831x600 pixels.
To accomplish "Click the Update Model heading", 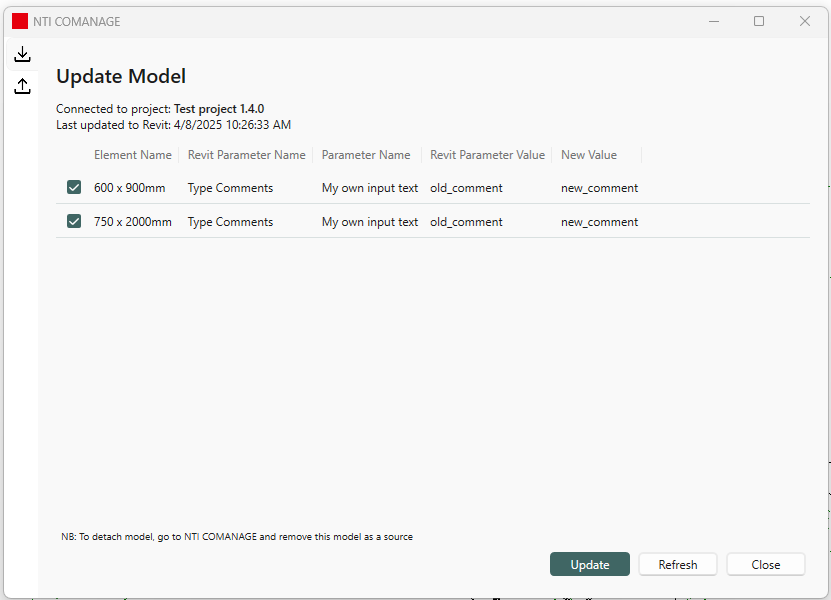I will tap(121, 76).
